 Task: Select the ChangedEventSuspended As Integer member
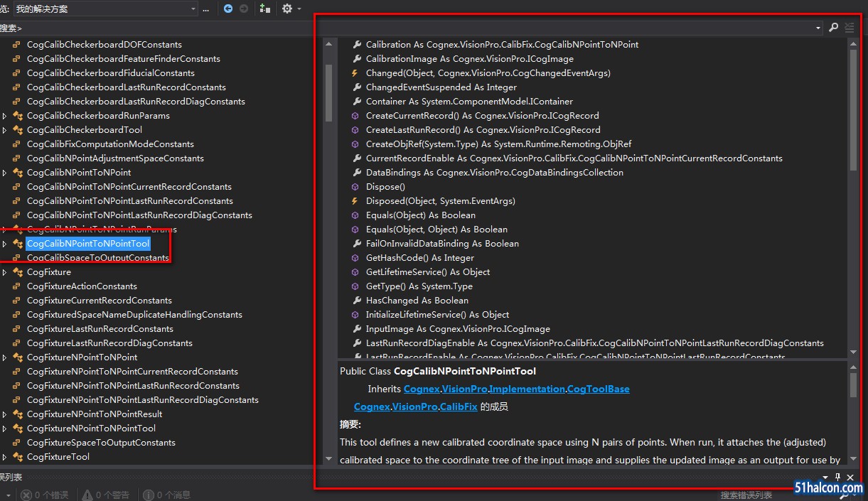pos(441,87)
